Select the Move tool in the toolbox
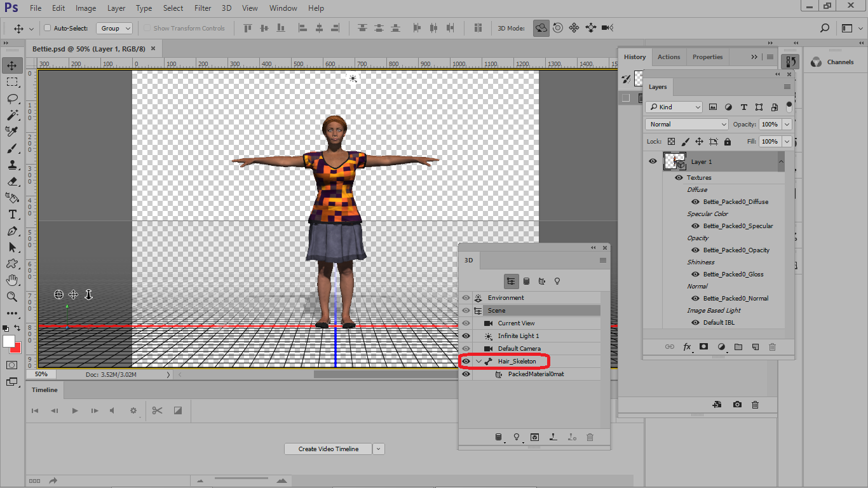The height and width of the screenshot is (488, 868). point(12,65)
